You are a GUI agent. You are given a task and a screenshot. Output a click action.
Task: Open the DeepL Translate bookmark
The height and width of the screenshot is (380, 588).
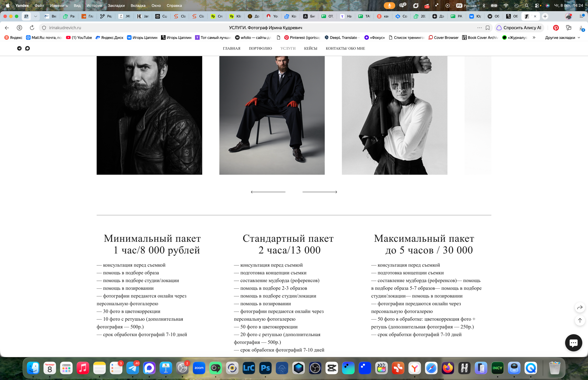[x=342, y=37]
